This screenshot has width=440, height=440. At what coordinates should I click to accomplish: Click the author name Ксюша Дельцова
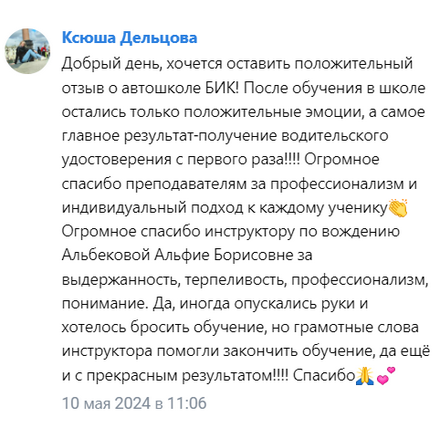129,37
